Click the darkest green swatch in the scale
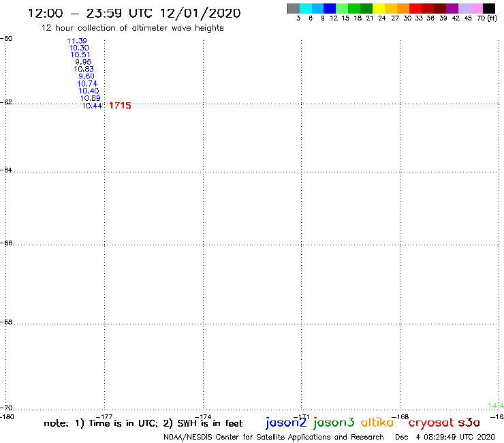This screenshot has width=504, height=443. [366, 8]
